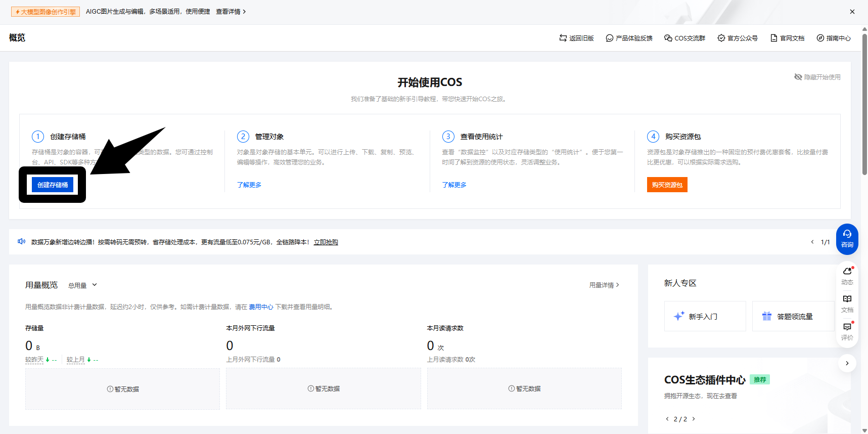
Task: Open 查看详情 in the top banner
Action: click(x=231, y=12)
